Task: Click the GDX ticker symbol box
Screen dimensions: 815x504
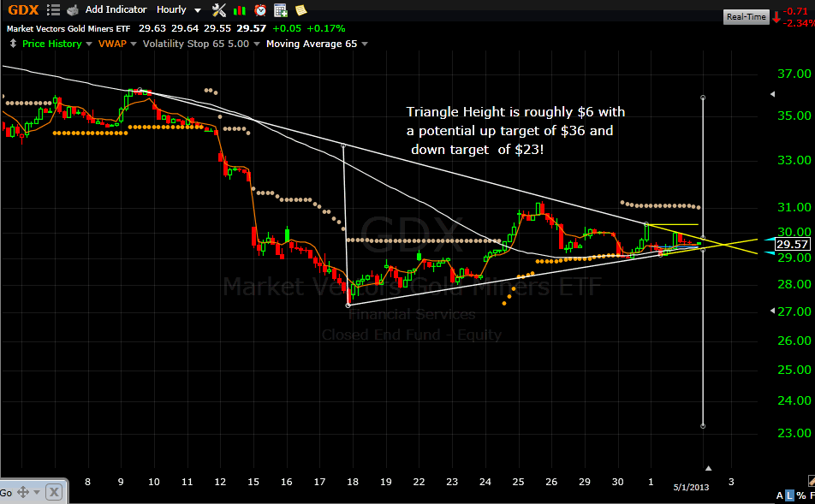Action: click(x=23, y=10)
